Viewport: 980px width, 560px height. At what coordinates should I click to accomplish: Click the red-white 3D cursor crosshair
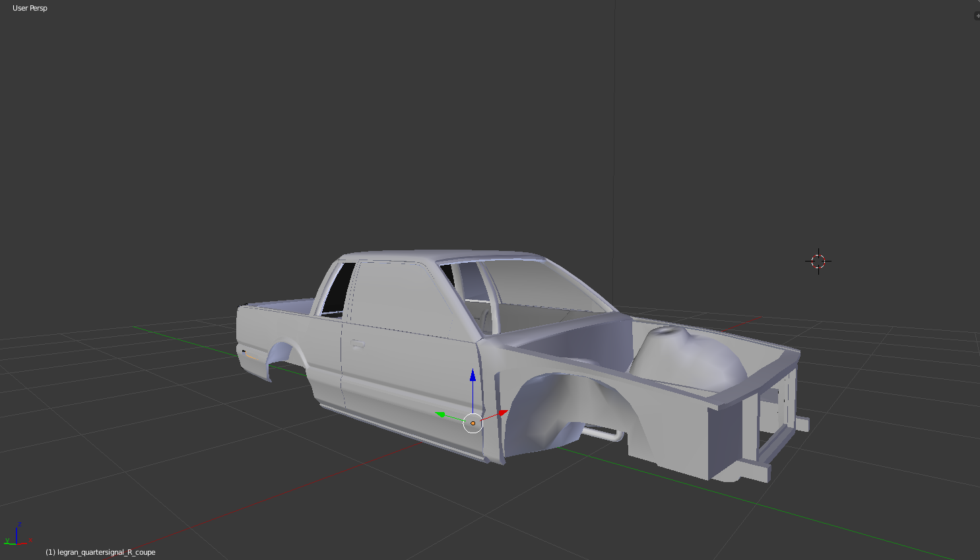(x=818, y=262)
